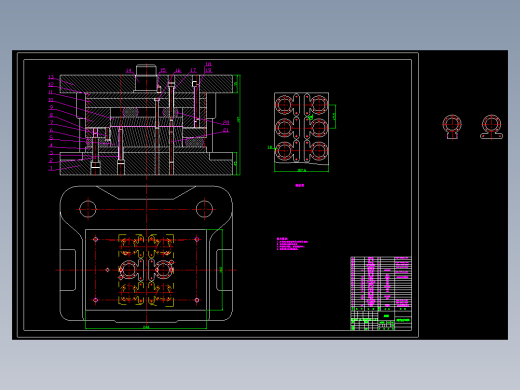Click the magenta technical notes paragraph

[x=292, y=244]
